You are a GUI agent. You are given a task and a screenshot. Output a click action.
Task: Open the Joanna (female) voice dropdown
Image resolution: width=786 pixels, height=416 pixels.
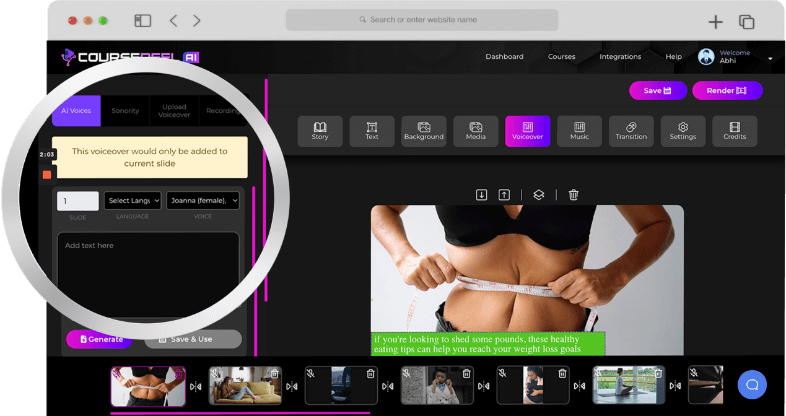click(203, 200)
